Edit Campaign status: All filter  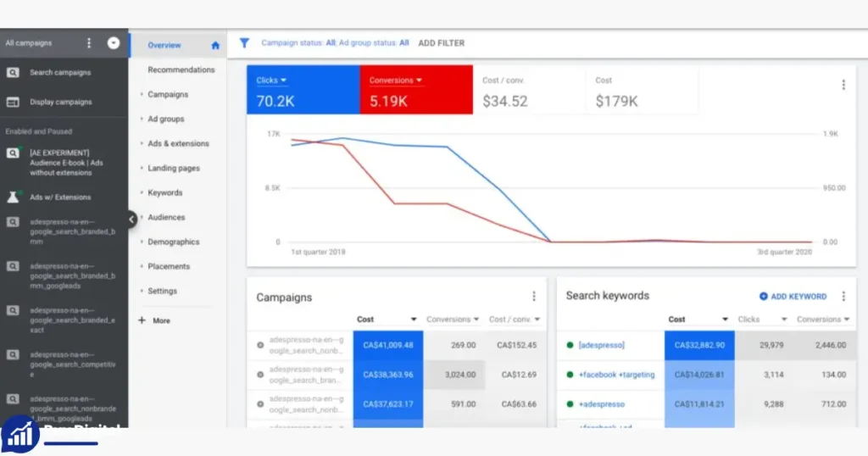[x=298, y=42]
